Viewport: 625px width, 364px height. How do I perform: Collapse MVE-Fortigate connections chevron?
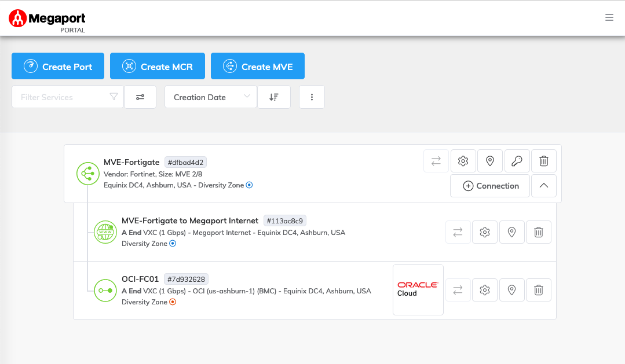pos(544,186)
